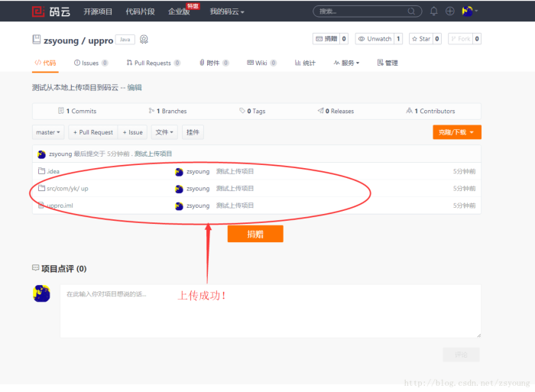Expand the 文件 dropdown menu
This screenshot has width=535, height=392.
pyautogui.click(x=164, y=132)
